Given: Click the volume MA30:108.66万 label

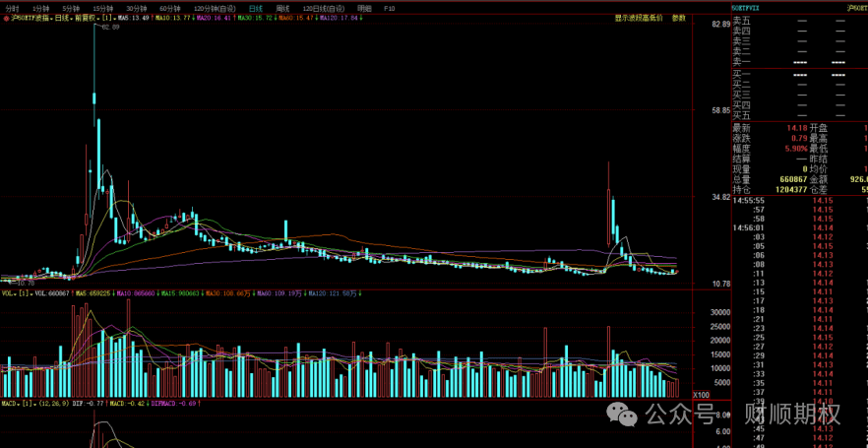Looking at the screenshot, I should click(x=228, y=293).
